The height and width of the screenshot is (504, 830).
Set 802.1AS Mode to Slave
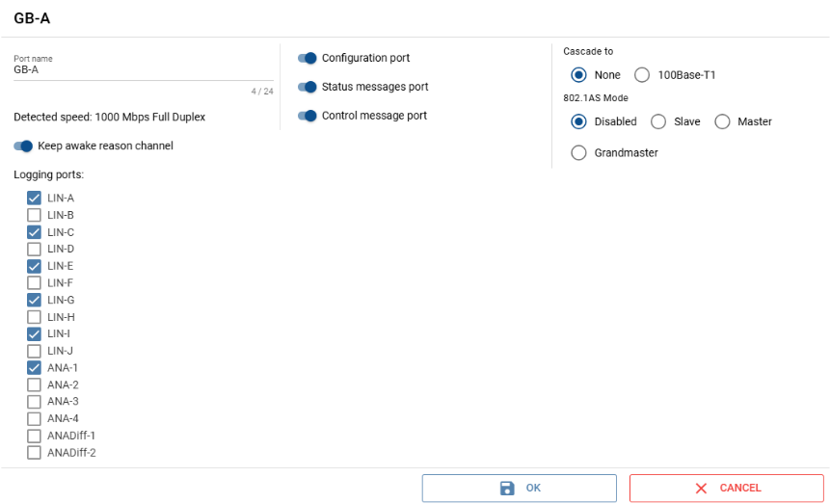click(659, 121)
